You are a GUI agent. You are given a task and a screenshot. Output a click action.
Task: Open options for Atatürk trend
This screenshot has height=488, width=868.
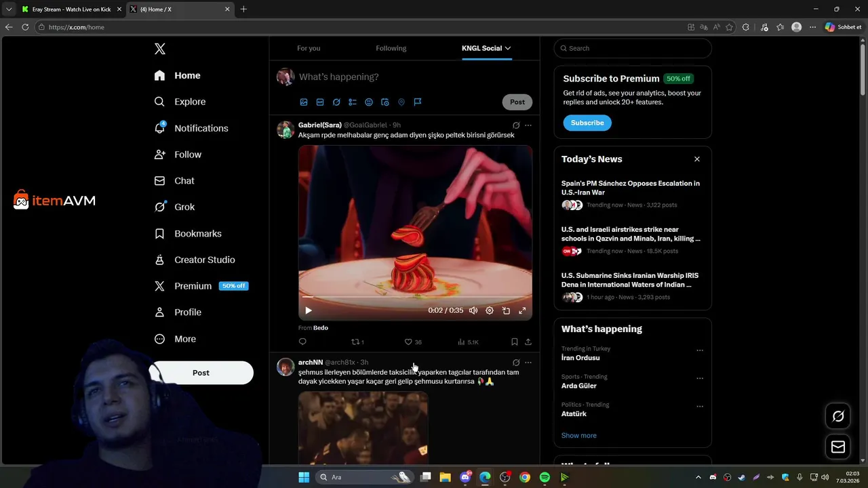coord(700,407)
